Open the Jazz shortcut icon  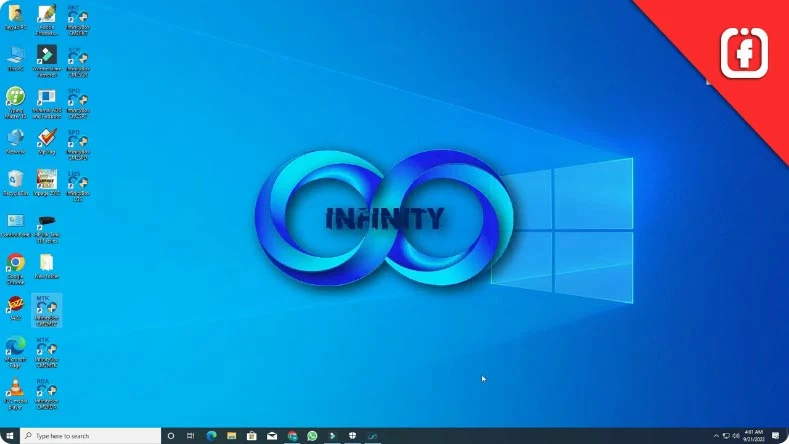pyautogui.click(x=16, y=308)
